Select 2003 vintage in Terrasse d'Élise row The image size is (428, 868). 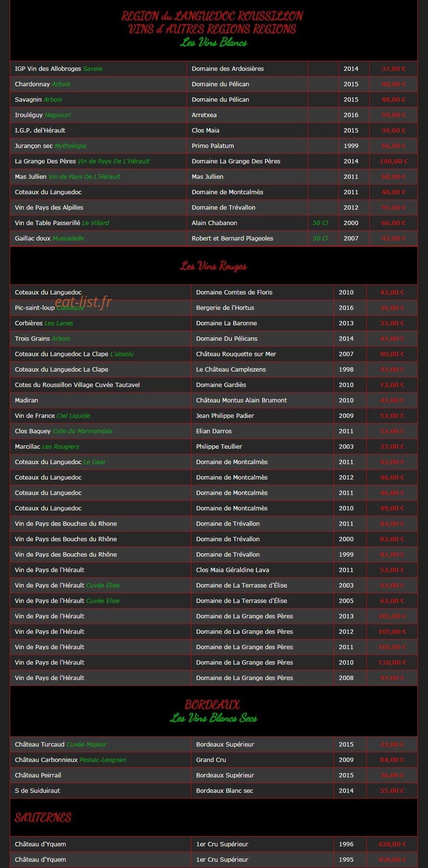[x=346, y=585]
